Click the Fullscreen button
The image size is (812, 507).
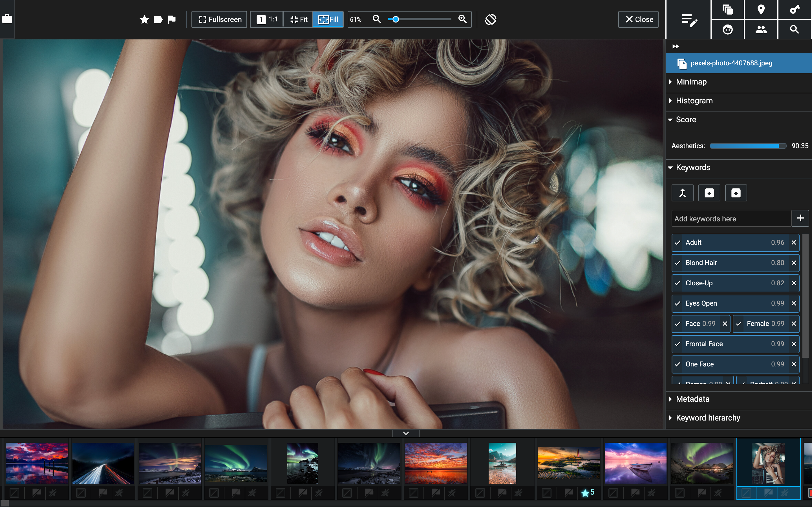[x=219, y=19]
